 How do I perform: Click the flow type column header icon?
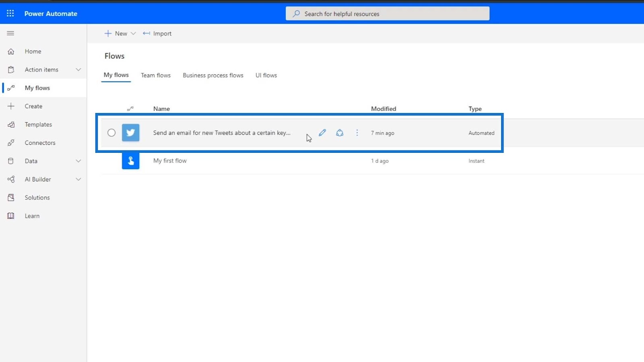click(x=130, y=109)
